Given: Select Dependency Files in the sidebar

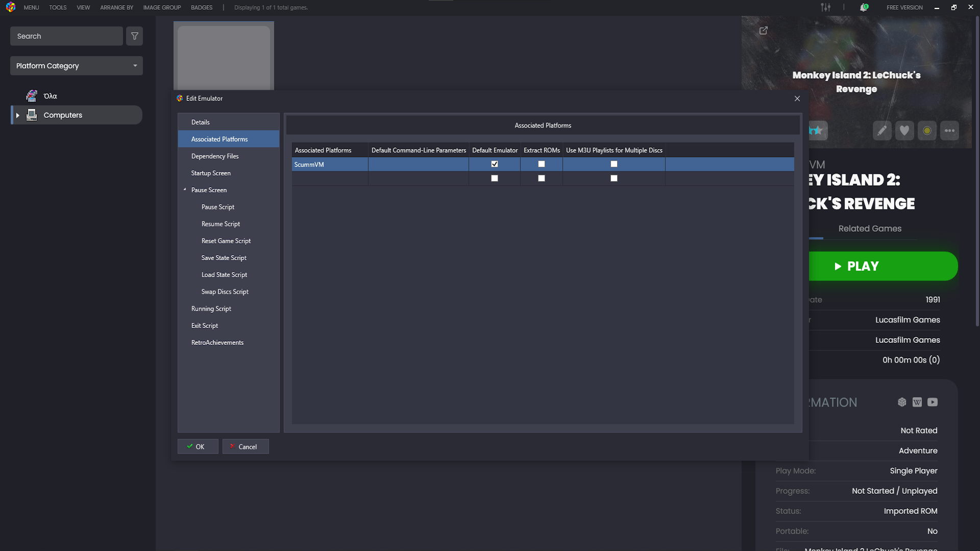Looking at the screenshot, I should (215, 156).
